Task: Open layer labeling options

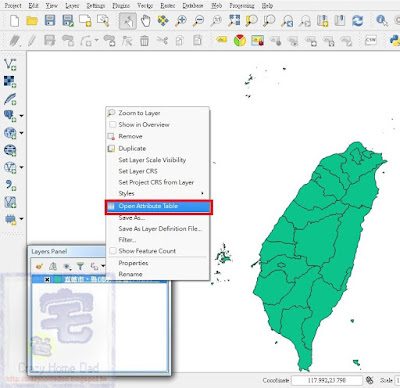Action: coord(222,40)
